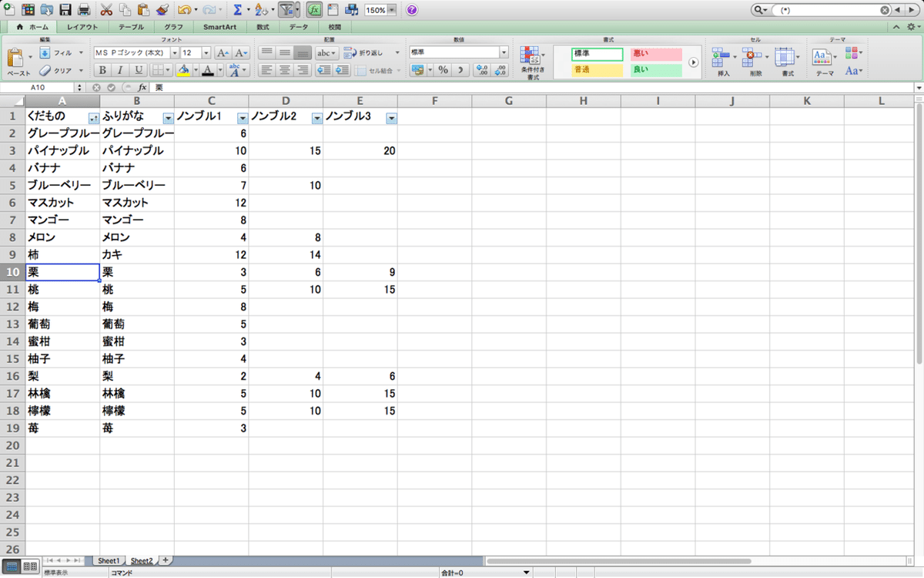
Task: Click large Paste button in ribbon
Action: click(15, 62)
